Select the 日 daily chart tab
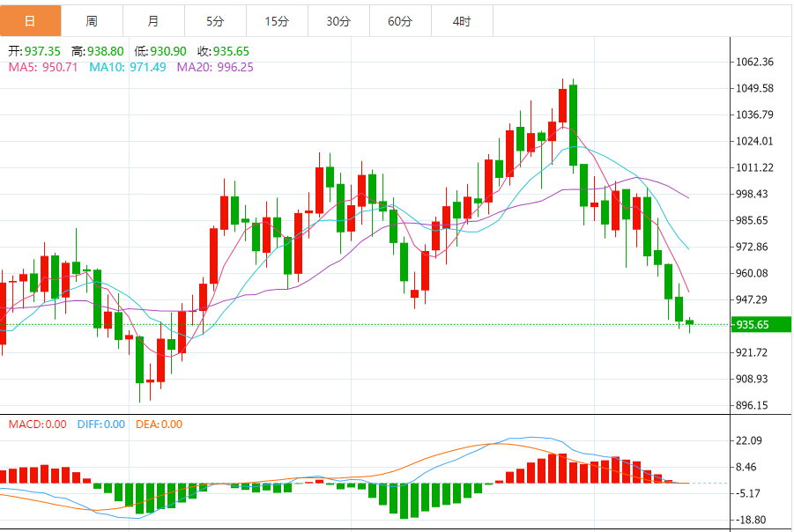The height and width of the screenshot is (532, 794). 30,21
